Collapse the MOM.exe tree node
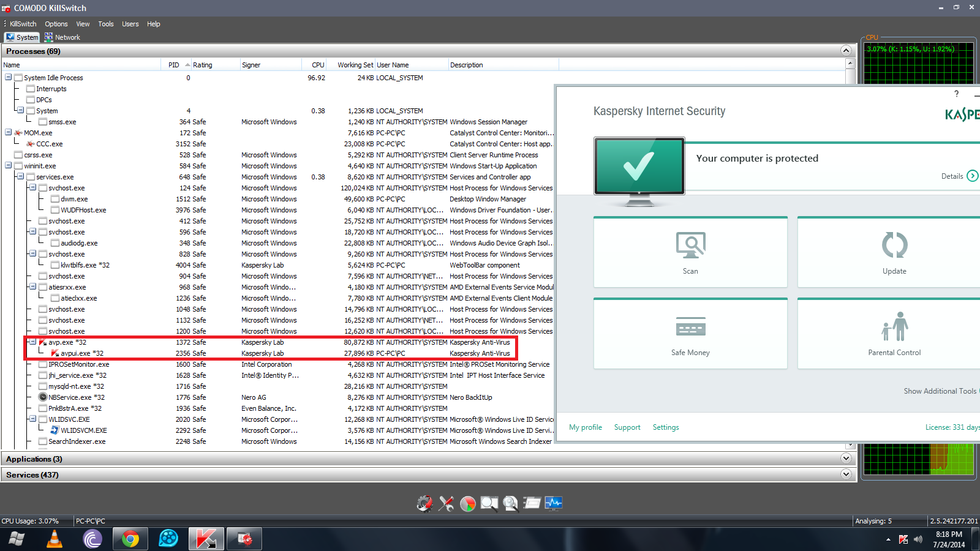 9,133
